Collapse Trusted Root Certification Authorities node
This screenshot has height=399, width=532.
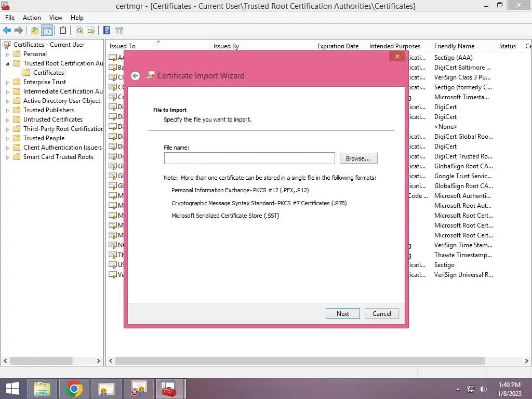[x=7, y=63]
